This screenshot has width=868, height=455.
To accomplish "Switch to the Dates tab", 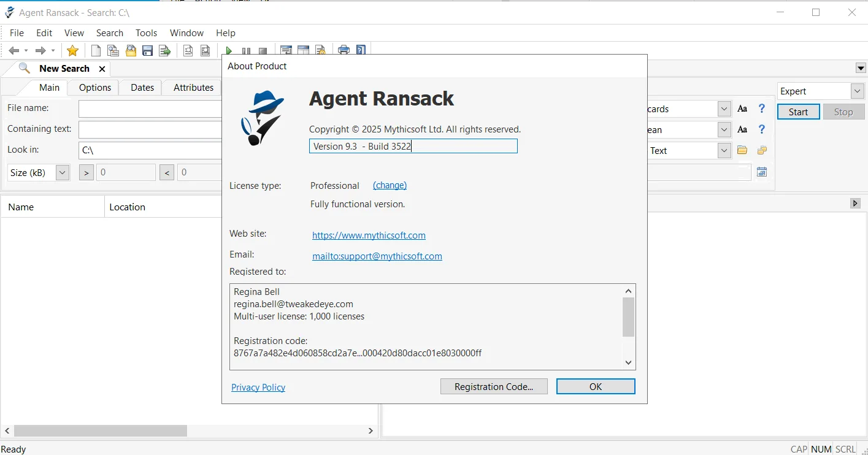I will (x=142, y=88).
